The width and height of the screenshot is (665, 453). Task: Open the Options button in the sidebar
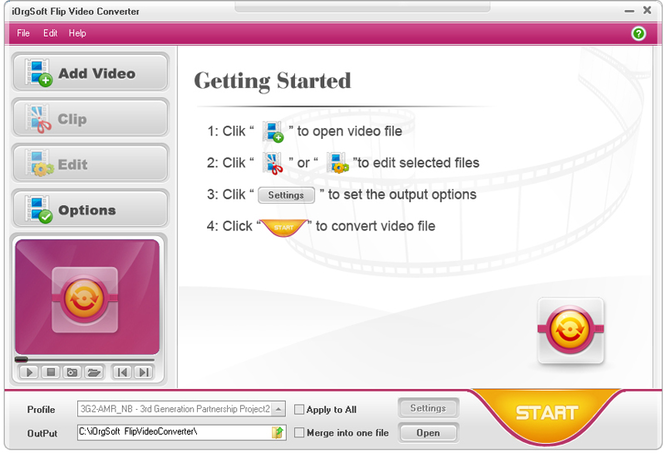(90, 209)
